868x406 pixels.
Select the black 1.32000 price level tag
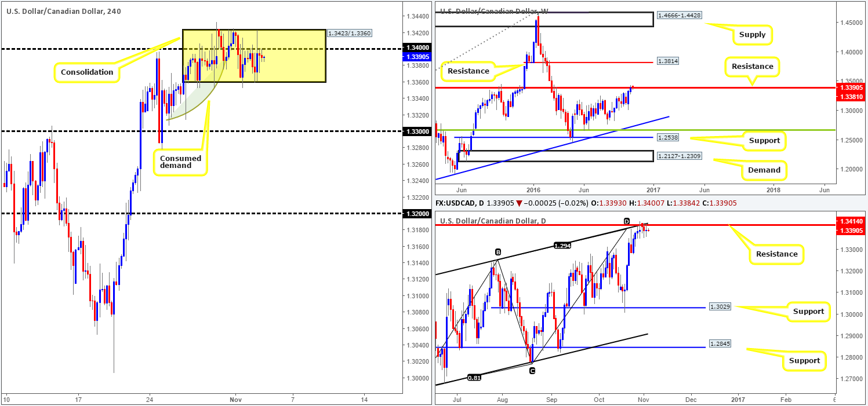416,214
